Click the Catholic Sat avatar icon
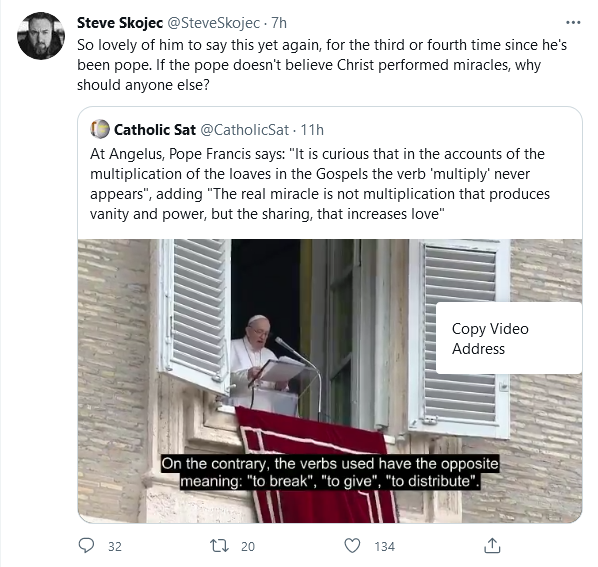 pyautogui.click(x=100, y=129)
